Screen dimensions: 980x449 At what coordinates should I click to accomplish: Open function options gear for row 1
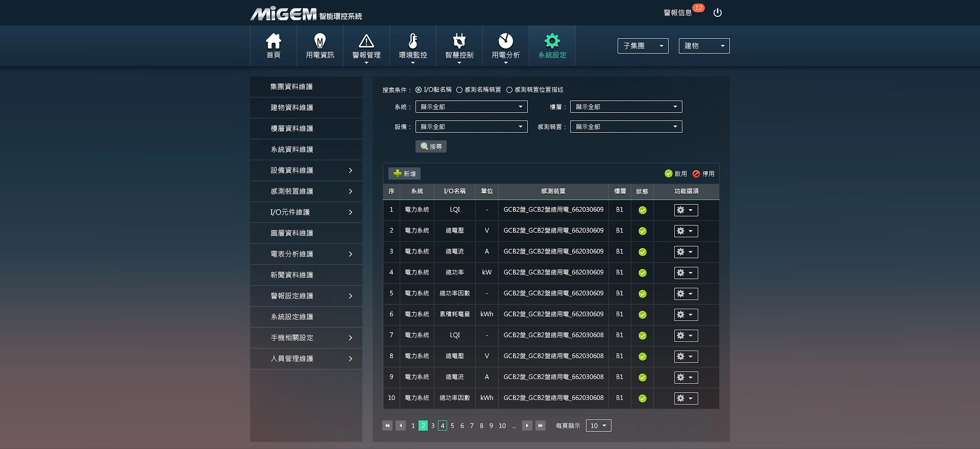(x=685, y=210)
